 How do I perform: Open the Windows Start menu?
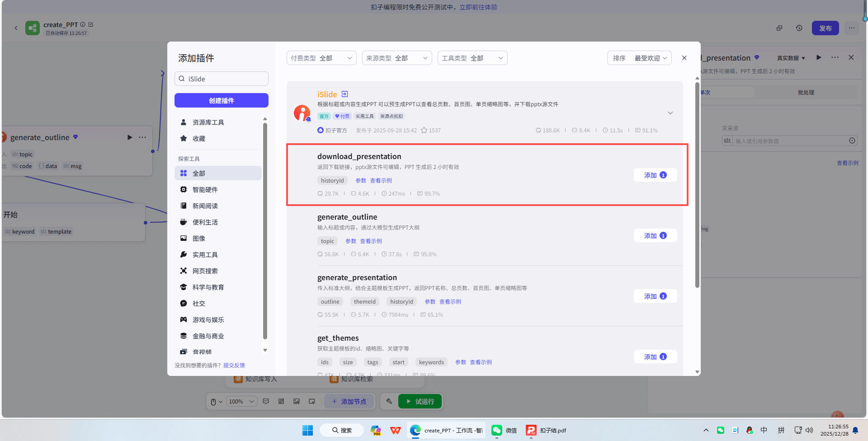tap(307, 430)
